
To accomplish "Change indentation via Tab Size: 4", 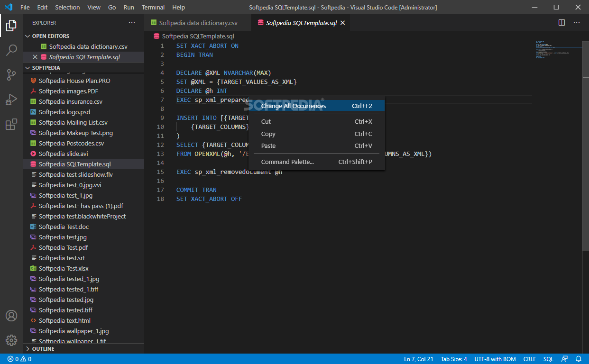I will (x=454, y=359).
